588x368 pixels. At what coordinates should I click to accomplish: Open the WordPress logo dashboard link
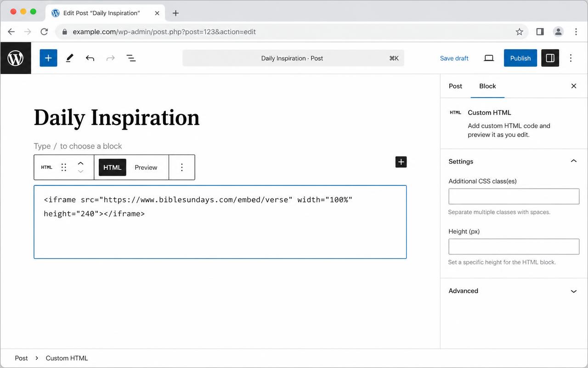pos(16,58)
